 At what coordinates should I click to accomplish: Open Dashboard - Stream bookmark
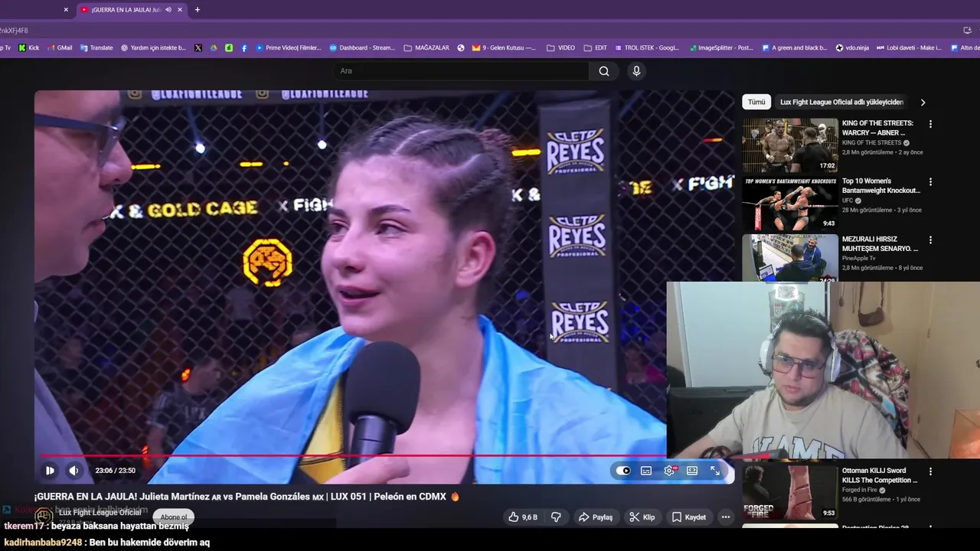coord(362,47)
